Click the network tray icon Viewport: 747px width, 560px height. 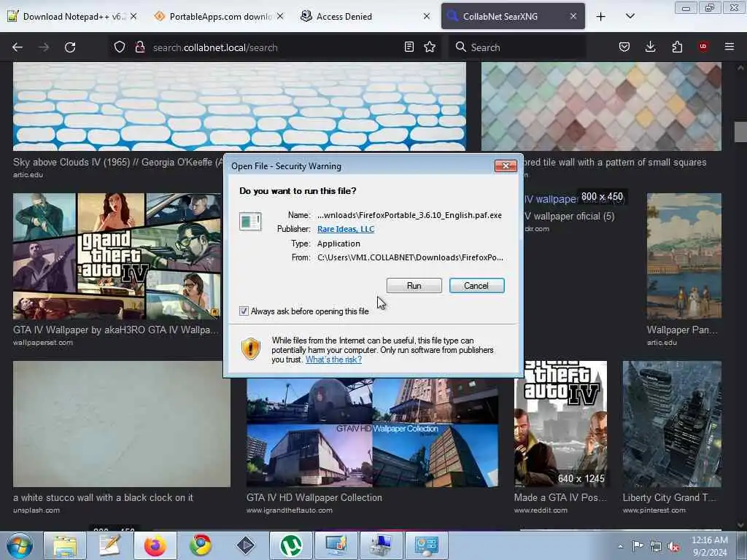(656, 547)
